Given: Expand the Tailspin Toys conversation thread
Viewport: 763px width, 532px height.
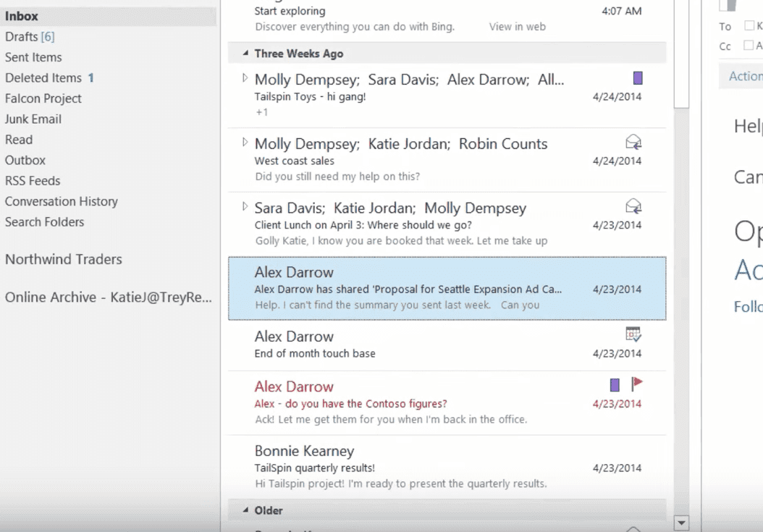Looking at the screenshot, I should [x=245, y=78].
